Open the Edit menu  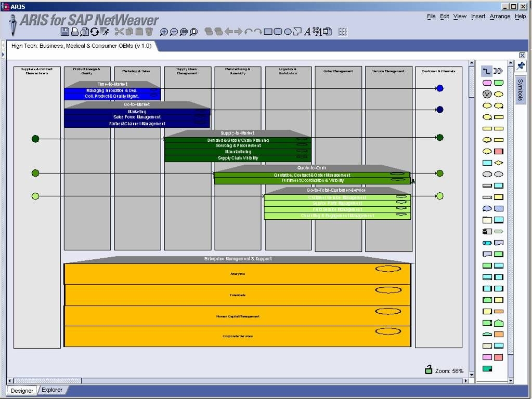445,16
